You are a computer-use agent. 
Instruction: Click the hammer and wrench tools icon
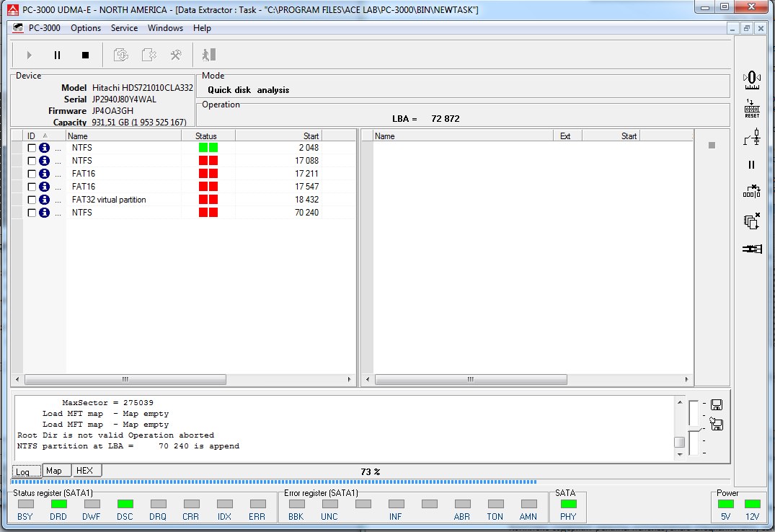[176, 55]
